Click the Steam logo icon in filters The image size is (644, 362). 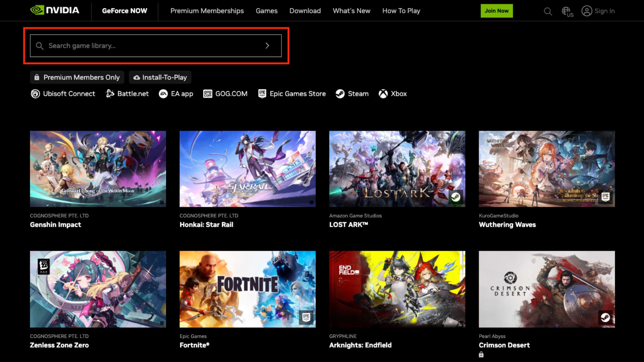tap(340, 94)
